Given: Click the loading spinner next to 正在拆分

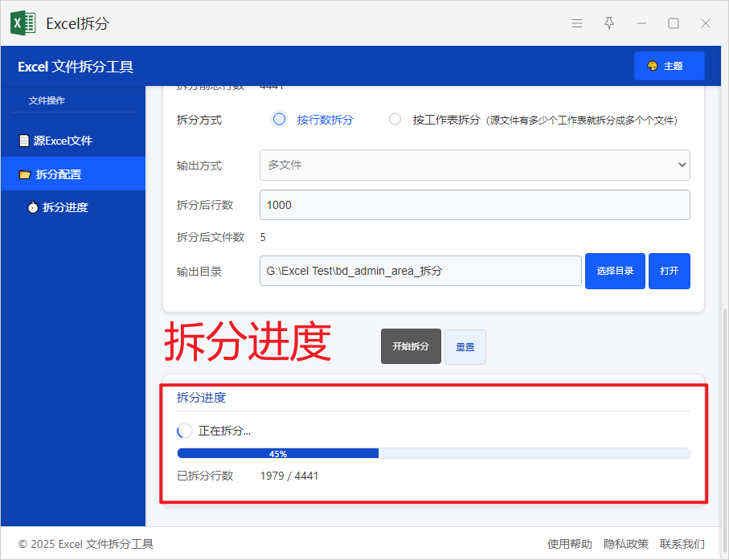Looking at the screenshot, I should pos(185,431).
